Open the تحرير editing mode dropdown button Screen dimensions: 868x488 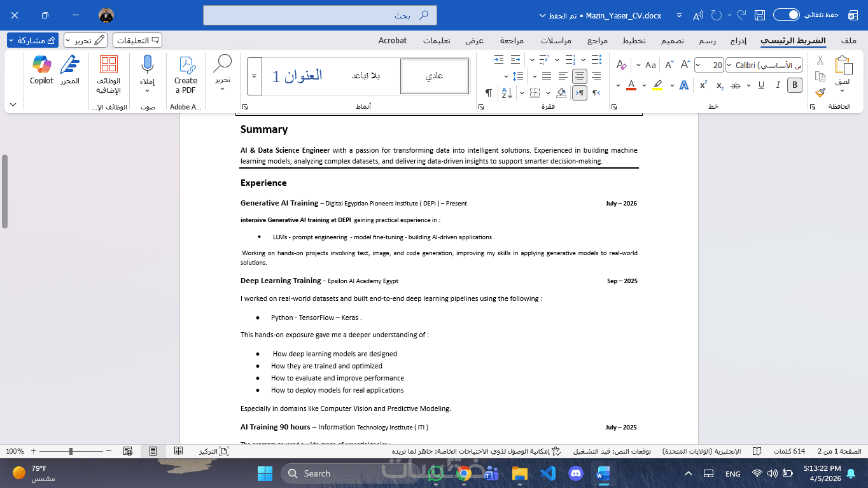pos(86,40)
